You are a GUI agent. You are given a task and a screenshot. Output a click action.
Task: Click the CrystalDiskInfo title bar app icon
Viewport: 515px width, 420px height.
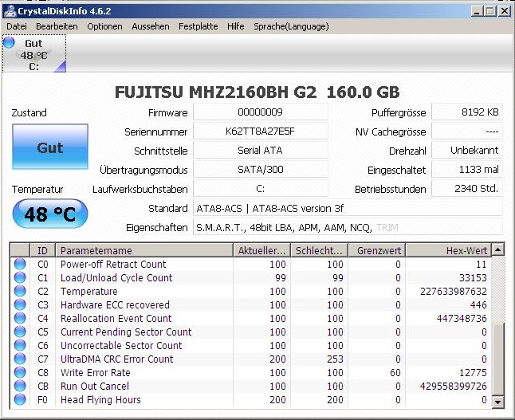[x=10, y=11]
